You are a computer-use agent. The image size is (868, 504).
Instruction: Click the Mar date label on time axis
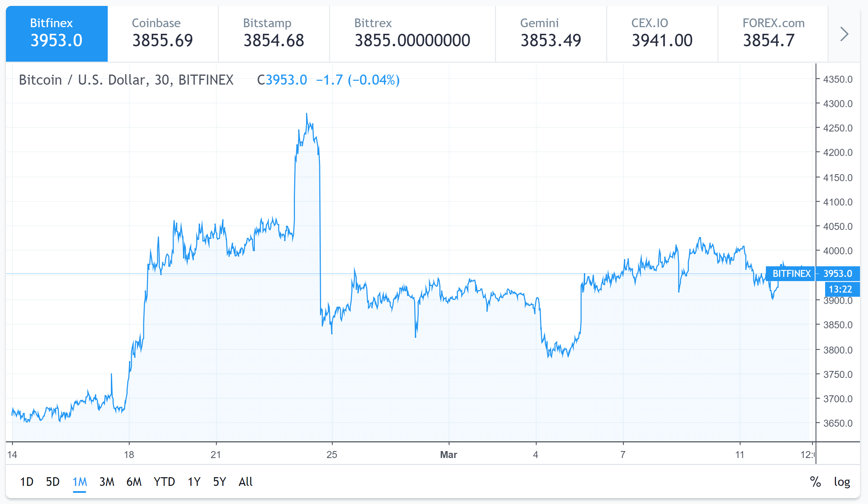coord(449,455)
